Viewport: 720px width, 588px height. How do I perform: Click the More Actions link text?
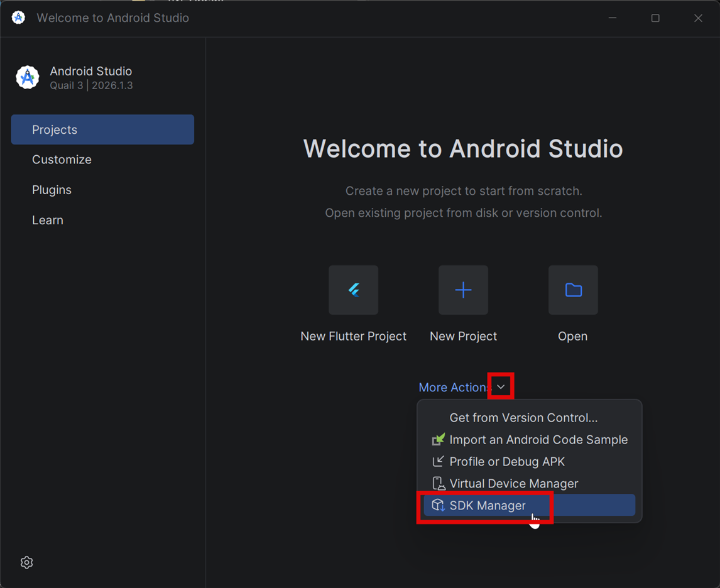tap(455, 388)
